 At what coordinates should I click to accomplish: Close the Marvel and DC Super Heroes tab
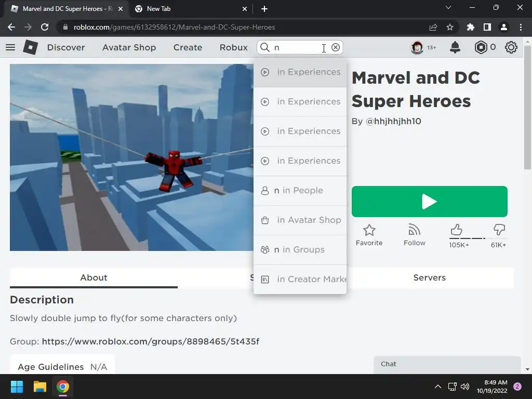(x=121, y=9)
